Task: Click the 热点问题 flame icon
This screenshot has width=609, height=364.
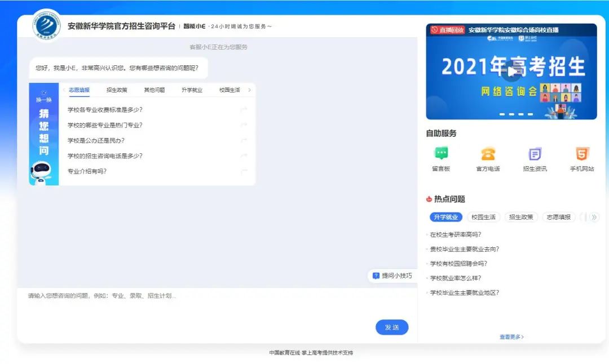Action: pyautogui.click(x=429, y=199)
